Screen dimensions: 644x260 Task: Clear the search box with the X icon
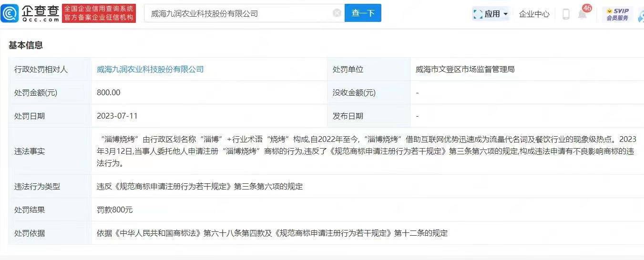click(337, 13)
